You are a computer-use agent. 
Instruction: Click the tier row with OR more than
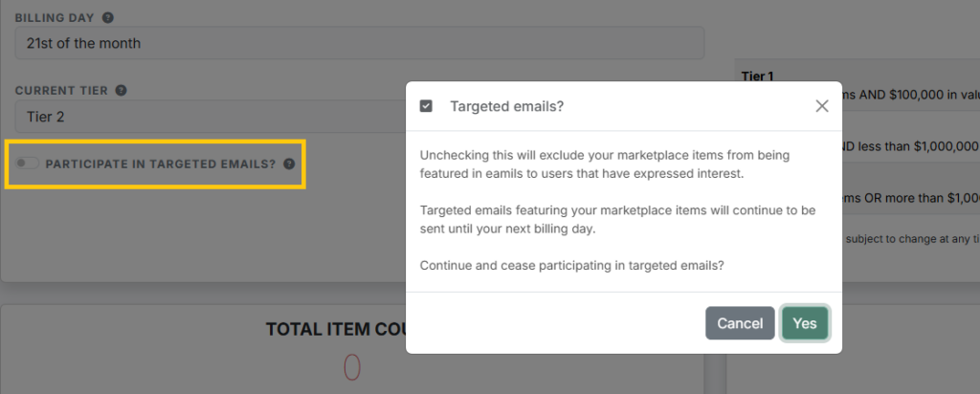point(911,198)
